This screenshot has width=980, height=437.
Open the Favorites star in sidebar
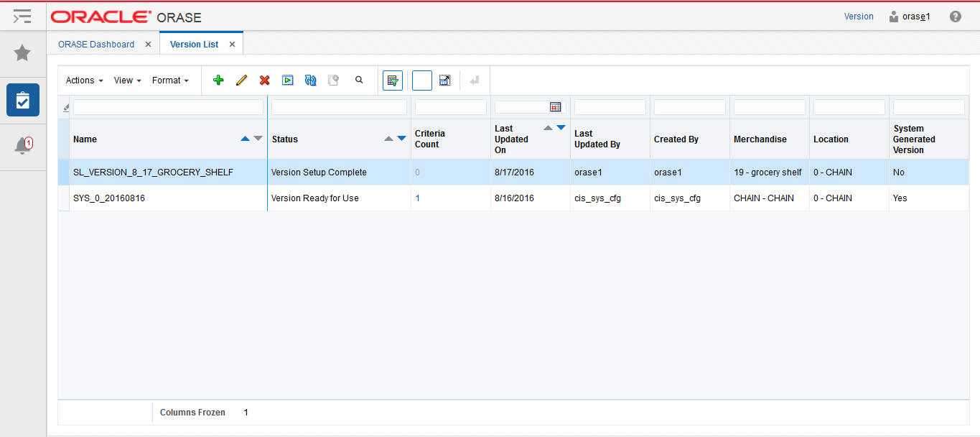(x=22, y=53)
